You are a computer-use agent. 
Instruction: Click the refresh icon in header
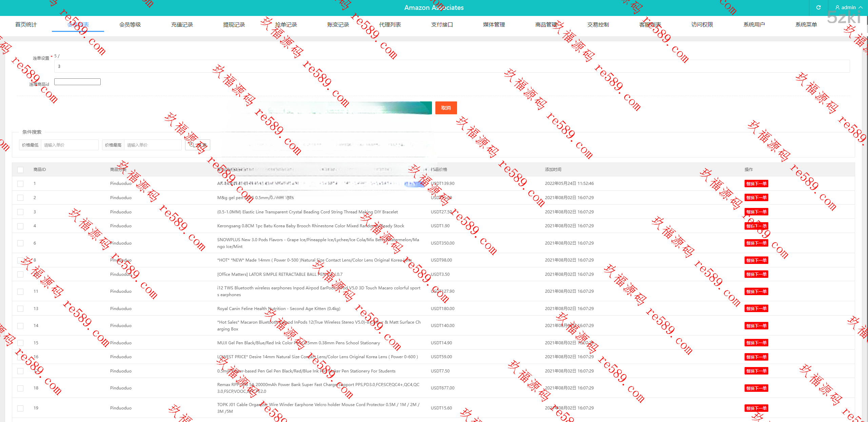[818, 7]
